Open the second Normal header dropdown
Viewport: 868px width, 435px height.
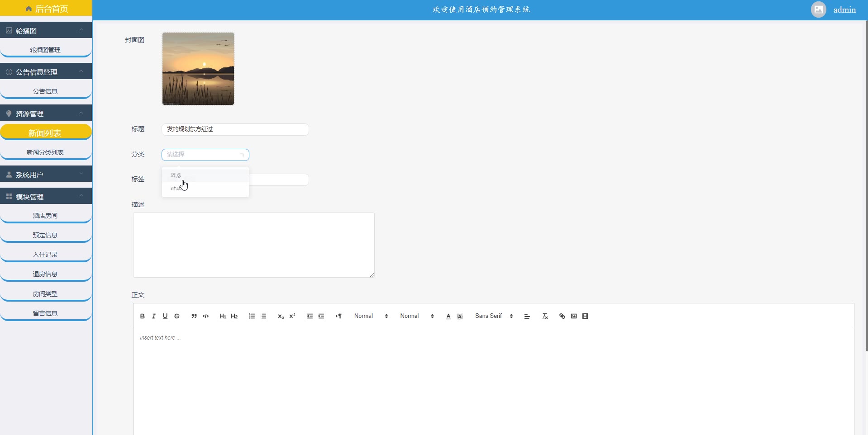tap(417, 316)
